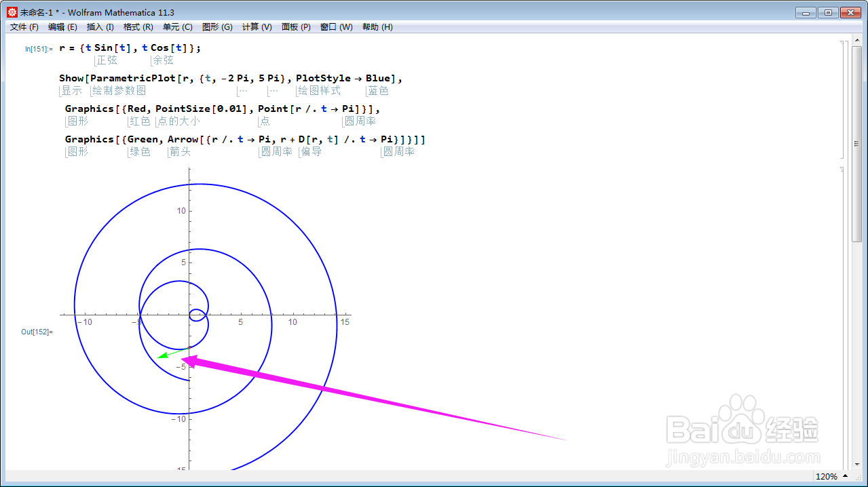The width and height of the screenshot is (868, 487).
Task: Click the 余弦 annotation under Cos
Action: pos(164,60)
